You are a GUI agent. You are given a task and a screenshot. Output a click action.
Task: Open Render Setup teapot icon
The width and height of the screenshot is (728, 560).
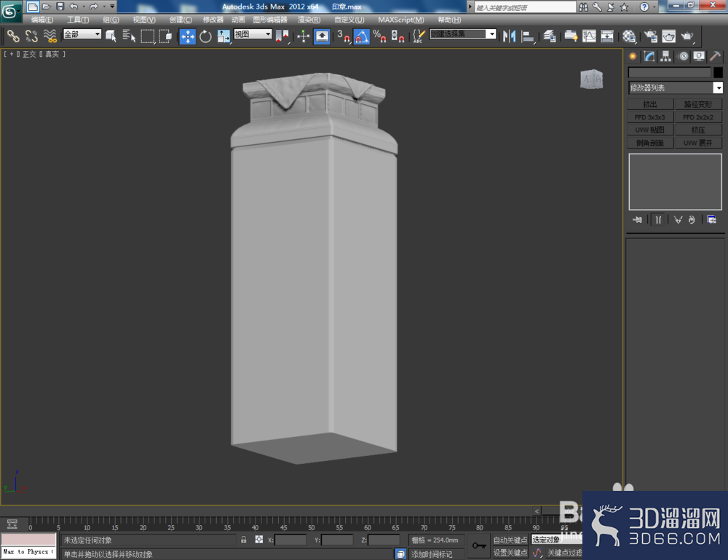(x=650, y=36)
